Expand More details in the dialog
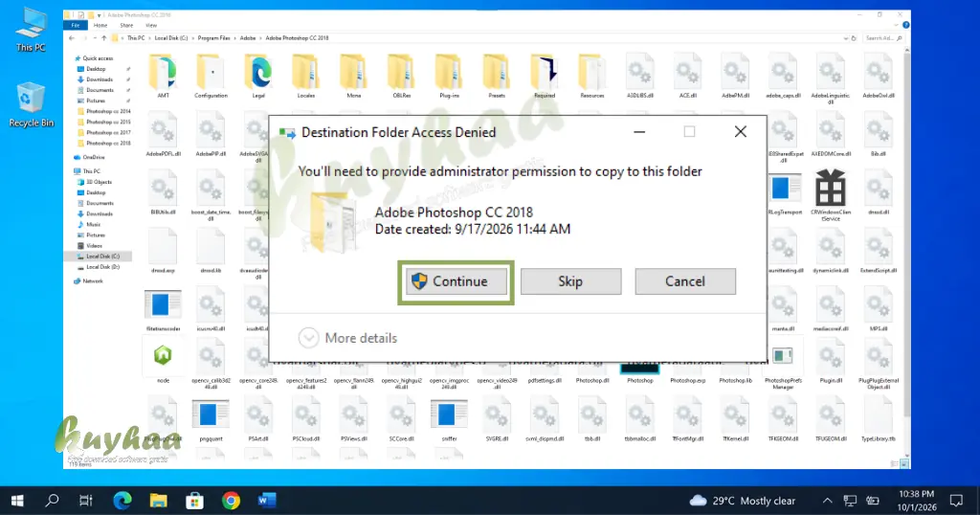The width and height of the screenshot is (980, 515). [x=347, y=338]
